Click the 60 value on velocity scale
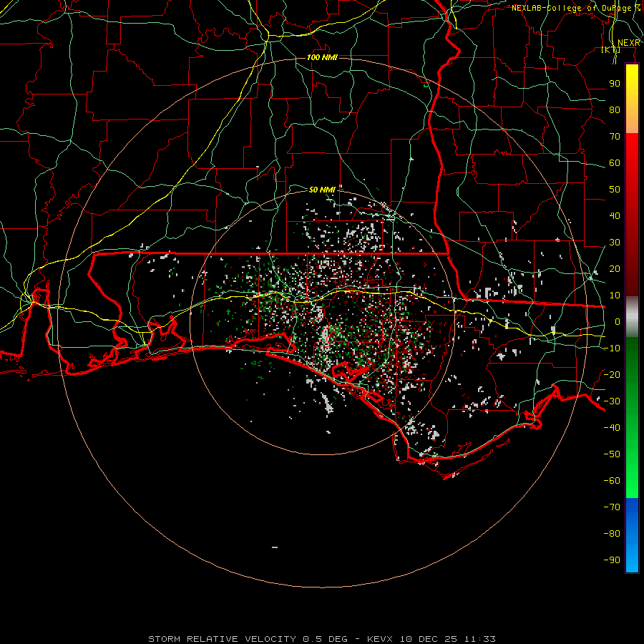The height and width of the screenshot is (644, 644). 615,163
